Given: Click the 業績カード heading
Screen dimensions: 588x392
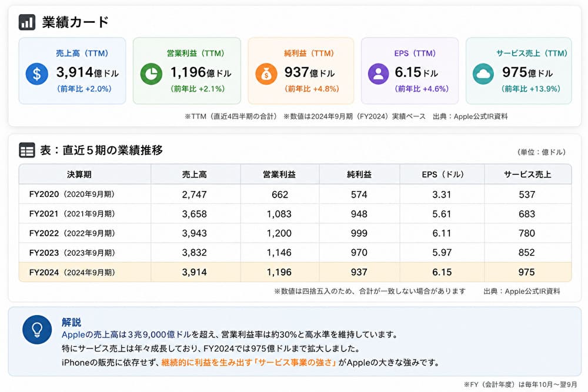Looking at the screenshot, I should click(x=75, y=22).
